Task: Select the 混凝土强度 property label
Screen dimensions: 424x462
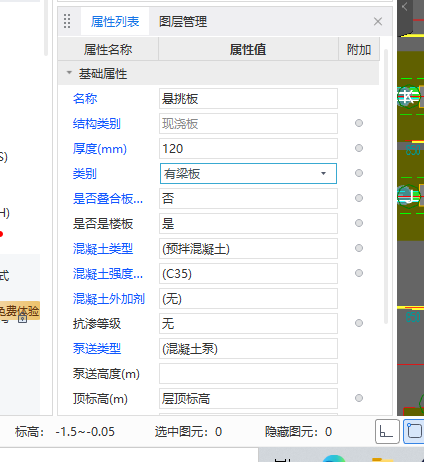Action: tap(108, 274)
